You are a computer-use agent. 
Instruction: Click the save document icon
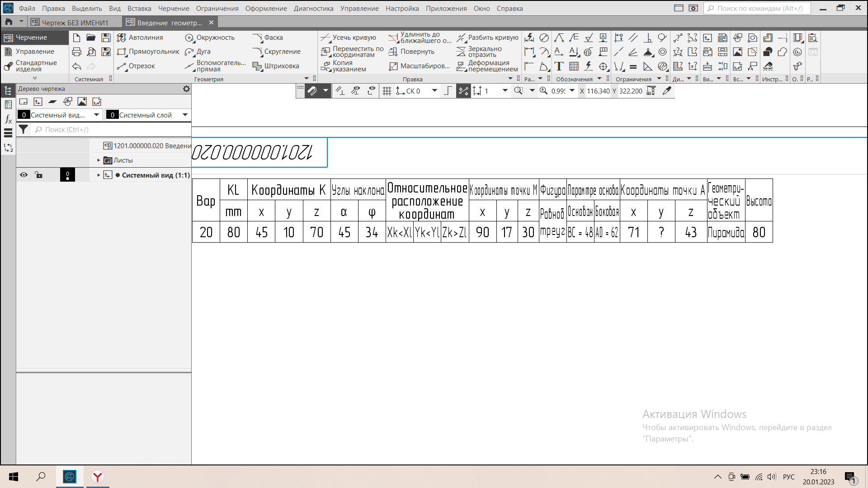(x=106, y=38)
